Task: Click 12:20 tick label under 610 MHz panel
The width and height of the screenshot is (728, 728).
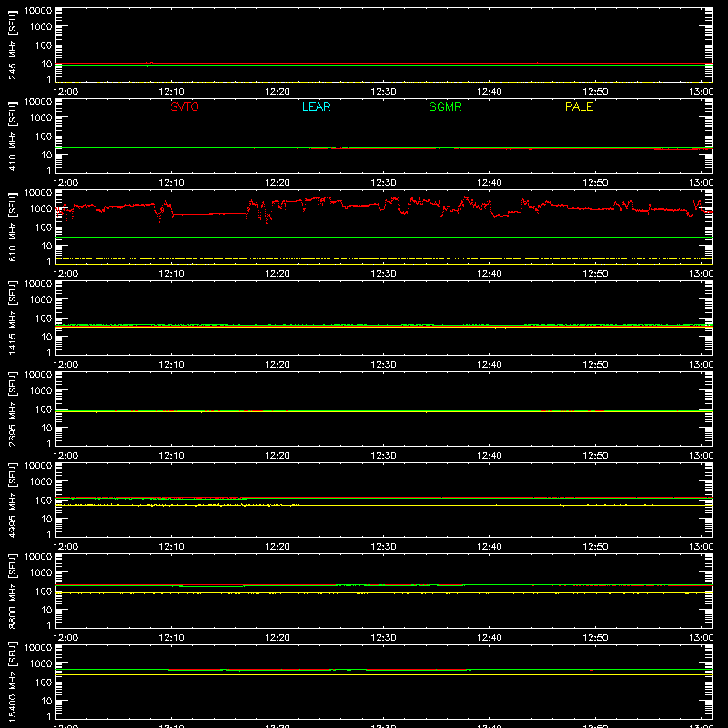Action: pos(278,274)
